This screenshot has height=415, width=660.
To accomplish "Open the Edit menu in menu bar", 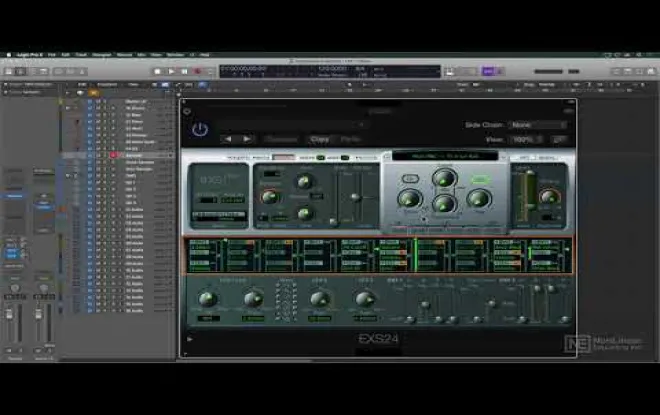I will pyautogui.click(x=65, y=55).
